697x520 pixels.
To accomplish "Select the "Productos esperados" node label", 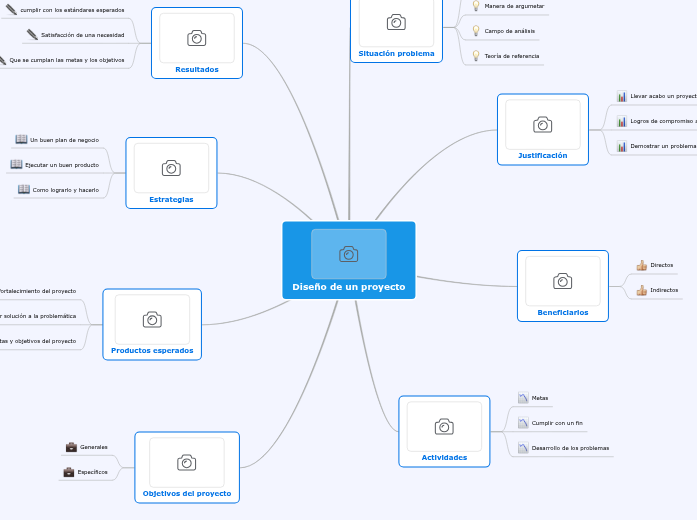I will coord(152,351).
